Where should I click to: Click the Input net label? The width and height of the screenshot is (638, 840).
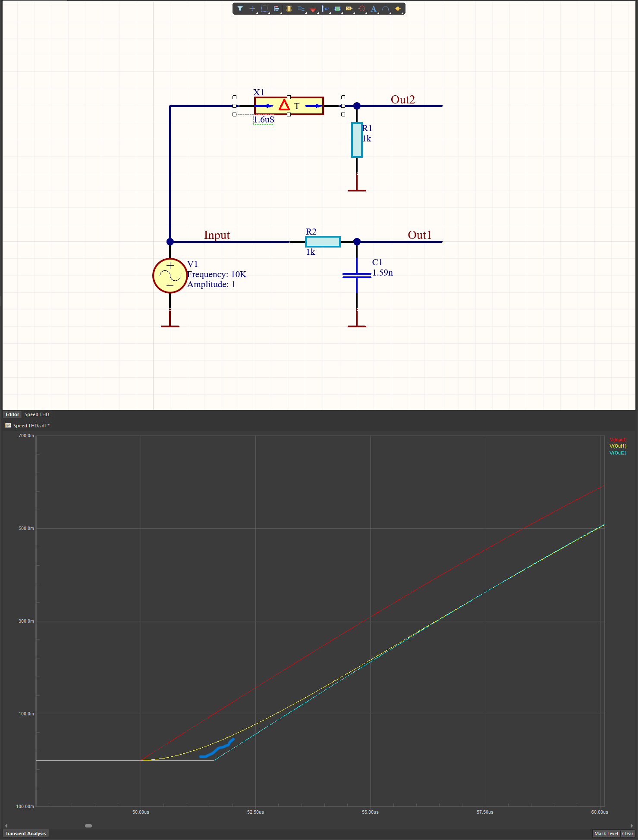click(x=217, y=235)
